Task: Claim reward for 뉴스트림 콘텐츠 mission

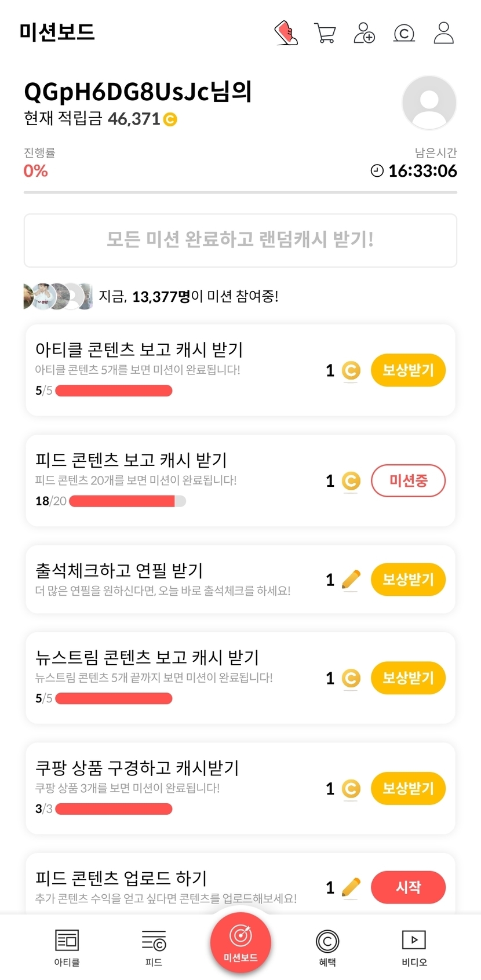Action: [x=408, y=678]
